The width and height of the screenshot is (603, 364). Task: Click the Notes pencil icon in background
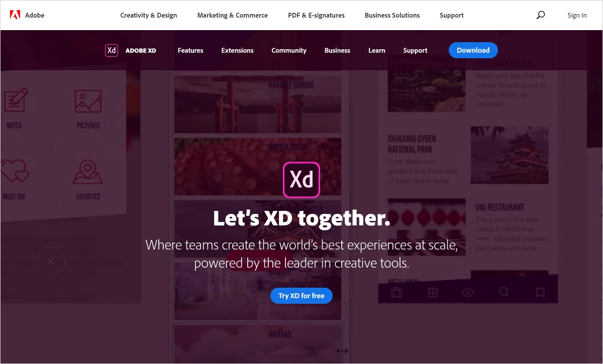[16, 100]
